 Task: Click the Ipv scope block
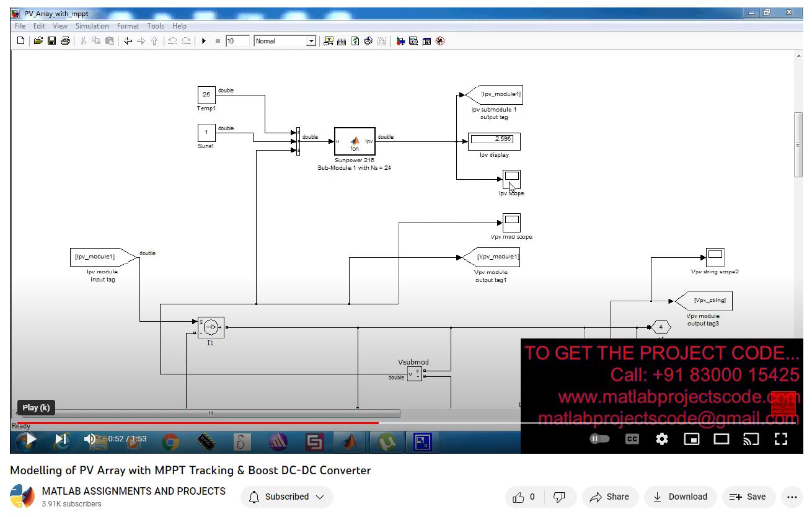coord(511,179)
